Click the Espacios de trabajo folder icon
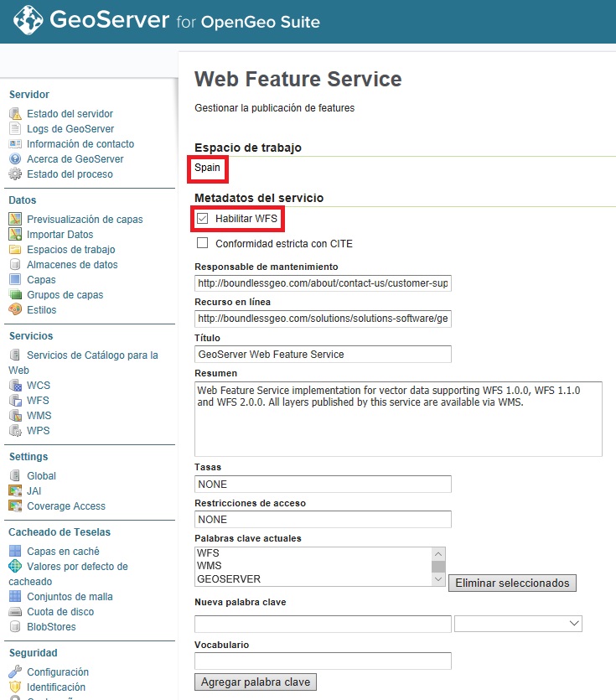Image resolution: width=616 pixels, height=700 pixels. tap(15, 250)
